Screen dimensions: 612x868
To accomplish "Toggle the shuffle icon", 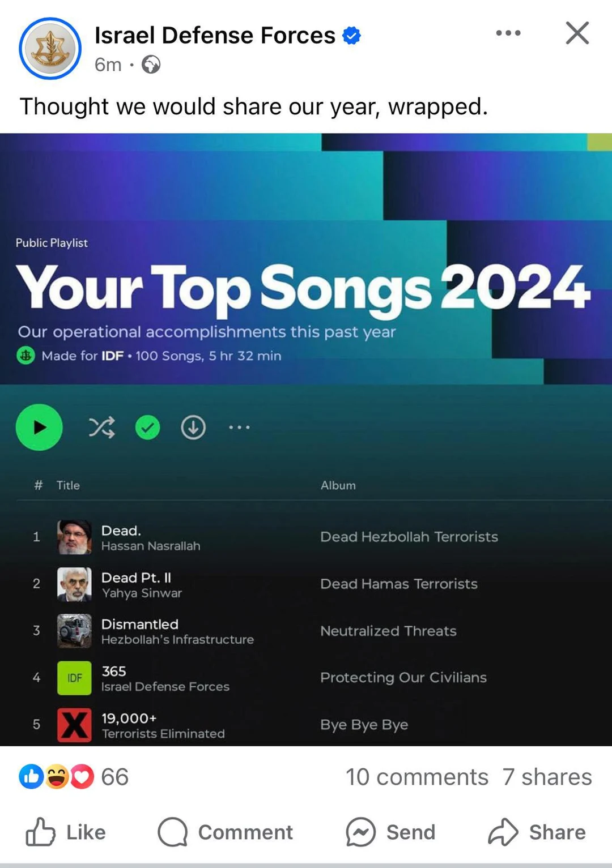I will point(102,427).
